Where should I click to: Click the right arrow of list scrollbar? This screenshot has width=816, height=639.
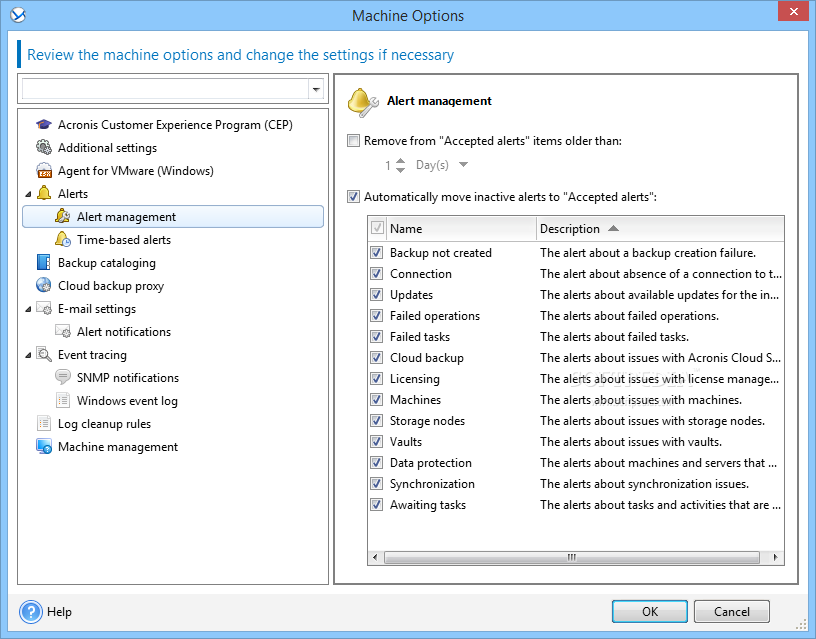click(x=775, y=557)
